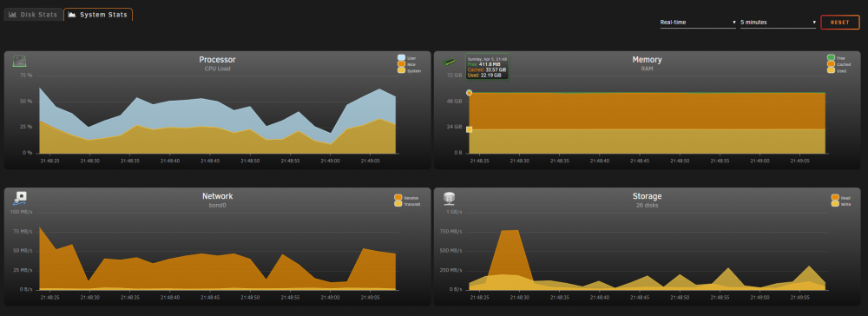Click the orange Cached data point marker on Memory chart

pyautogui.click(x=469, y=93)
